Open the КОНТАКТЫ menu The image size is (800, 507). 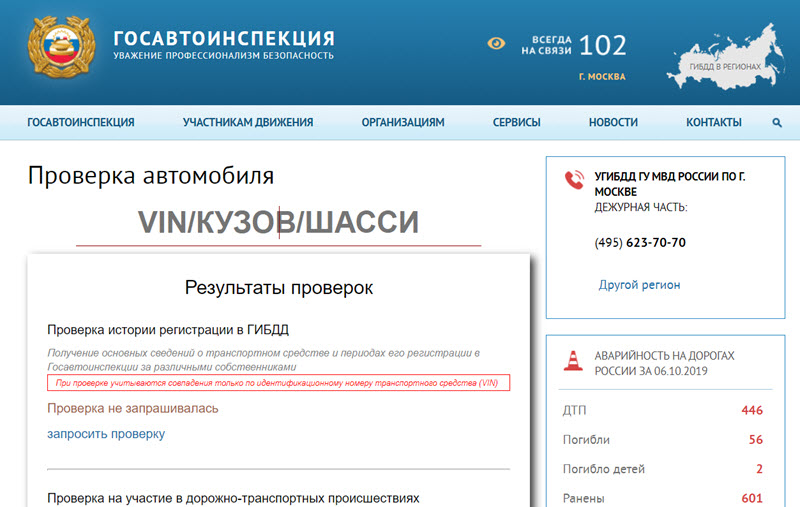click(714, 122)
